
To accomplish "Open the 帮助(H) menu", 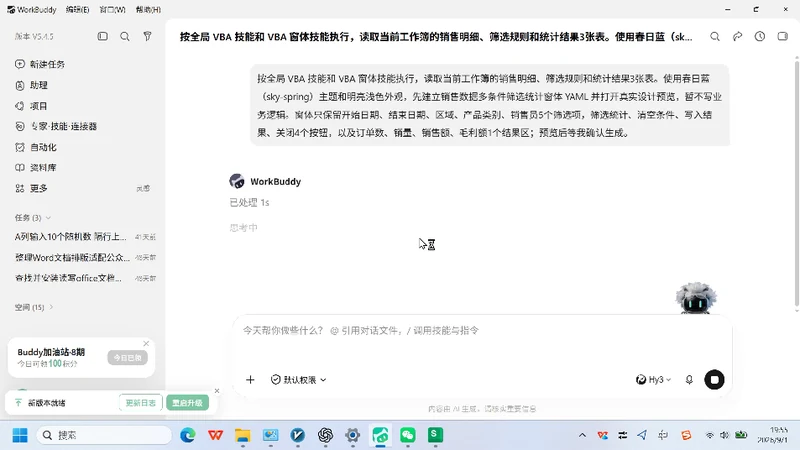I will pos(148,10).
